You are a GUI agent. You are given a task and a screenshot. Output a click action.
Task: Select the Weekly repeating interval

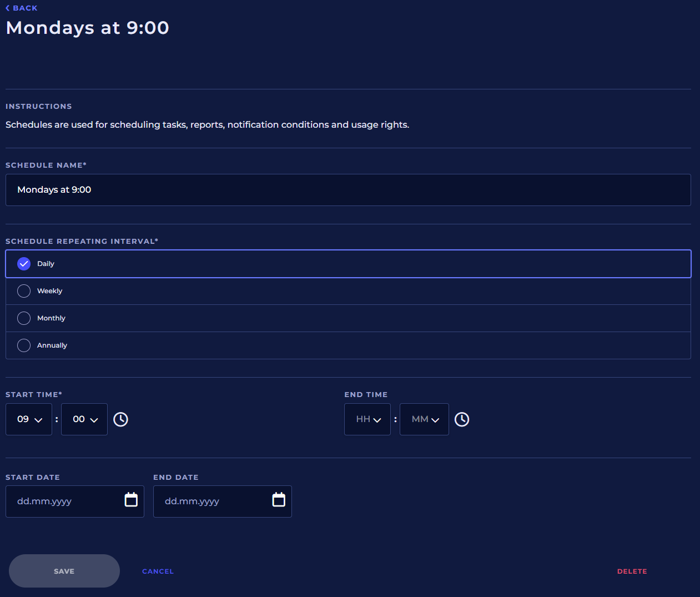tap(24, 291)
